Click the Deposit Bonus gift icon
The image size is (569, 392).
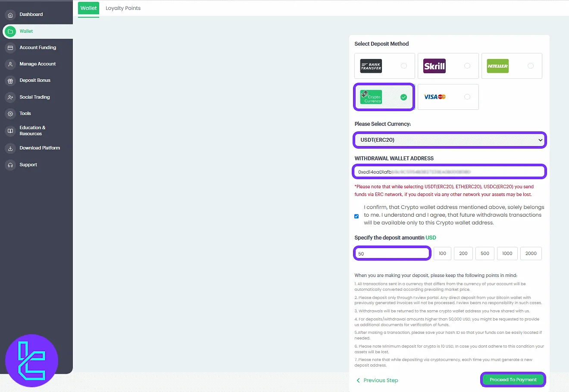click(10, 81)
